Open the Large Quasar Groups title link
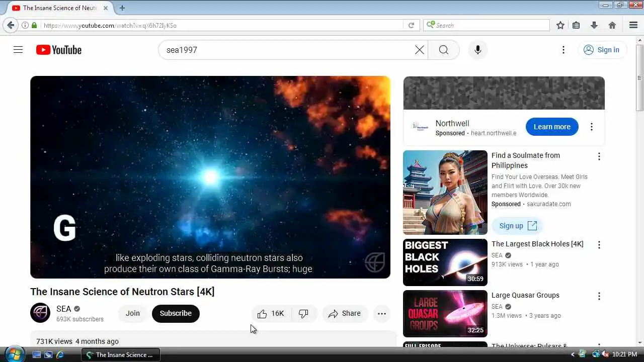Screen dimensions: 644x362 [x=525, y=295]
